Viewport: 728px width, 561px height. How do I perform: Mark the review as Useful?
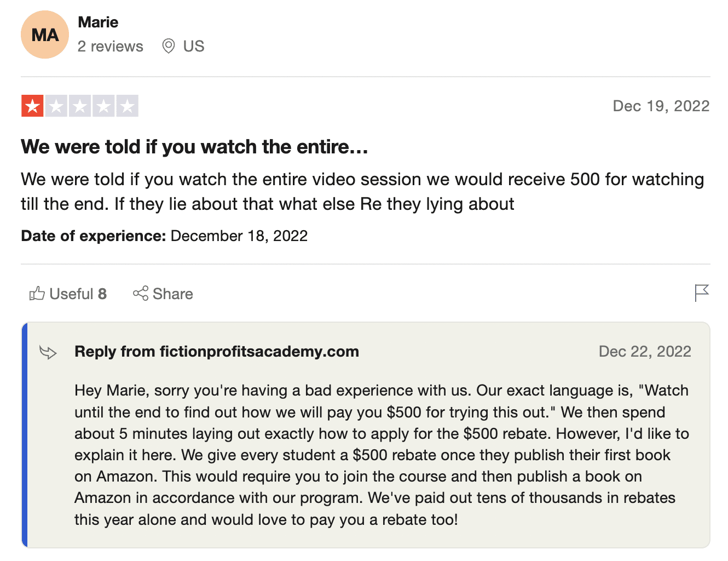[68, 294]
